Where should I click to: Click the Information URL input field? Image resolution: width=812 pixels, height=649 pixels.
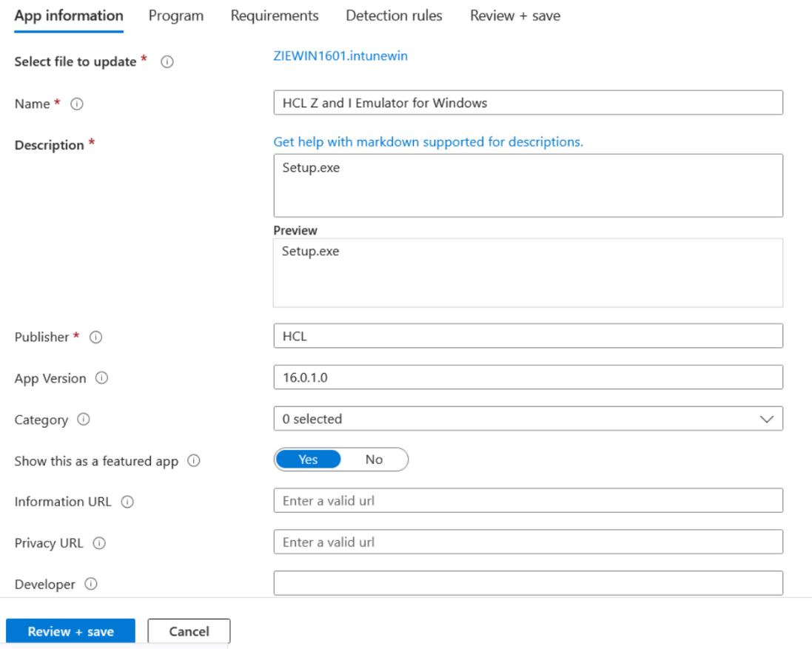click(x=528, y=501)
